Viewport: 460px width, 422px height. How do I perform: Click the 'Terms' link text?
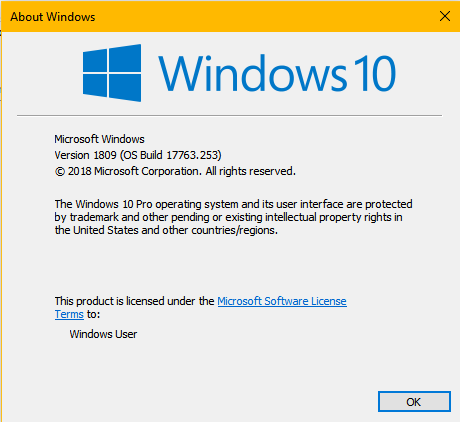tap(69, 314)
